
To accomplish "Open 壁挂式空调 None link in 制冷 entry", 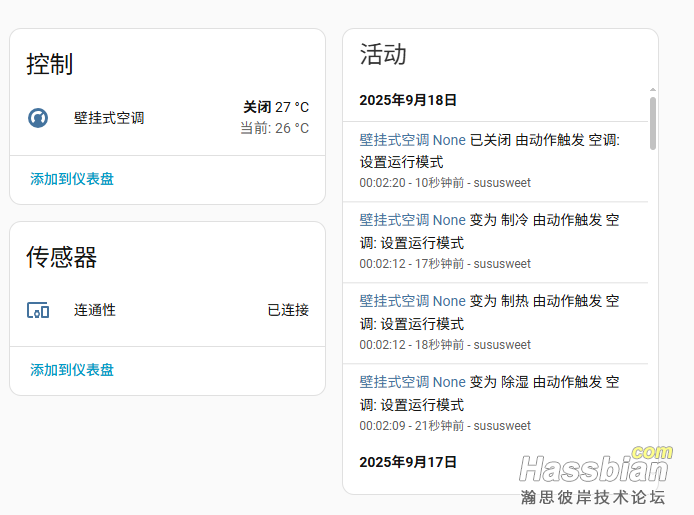I will 412,220.
